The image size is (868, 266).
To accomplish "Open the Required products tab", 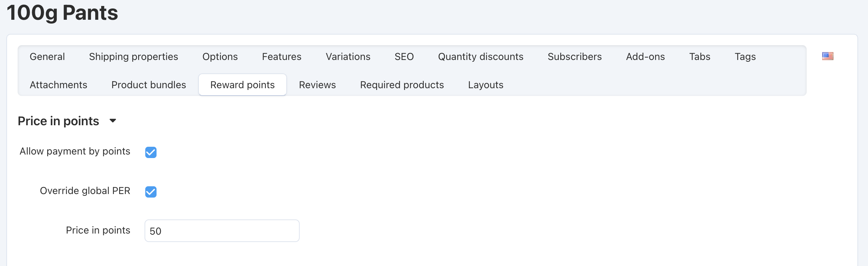I will [402, 85].
